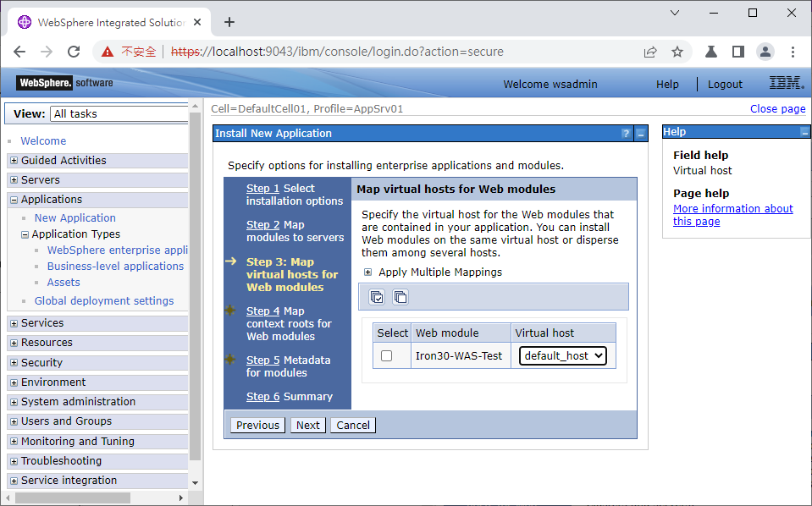The height and width of the screenshot is (506, 812).
Task: Open Global deployment settings link
Action: [104, 301]
